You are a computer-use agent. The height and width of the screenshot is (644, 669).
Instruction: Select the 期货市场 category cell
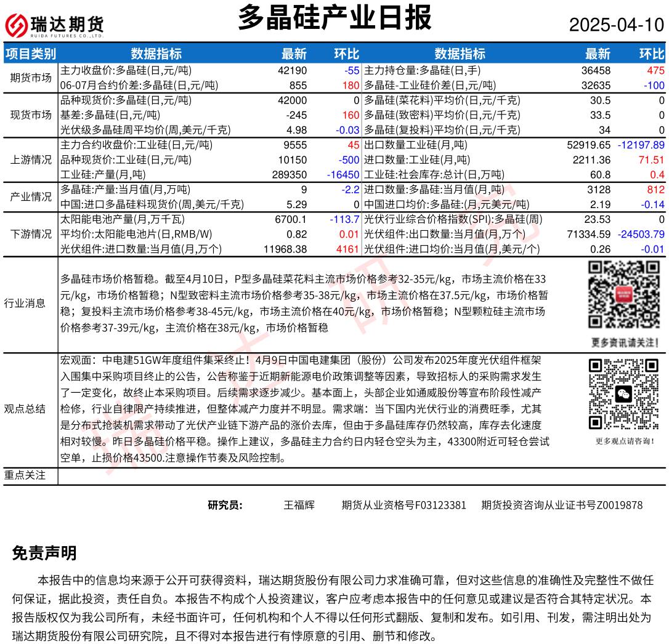(x=31, y=78)
